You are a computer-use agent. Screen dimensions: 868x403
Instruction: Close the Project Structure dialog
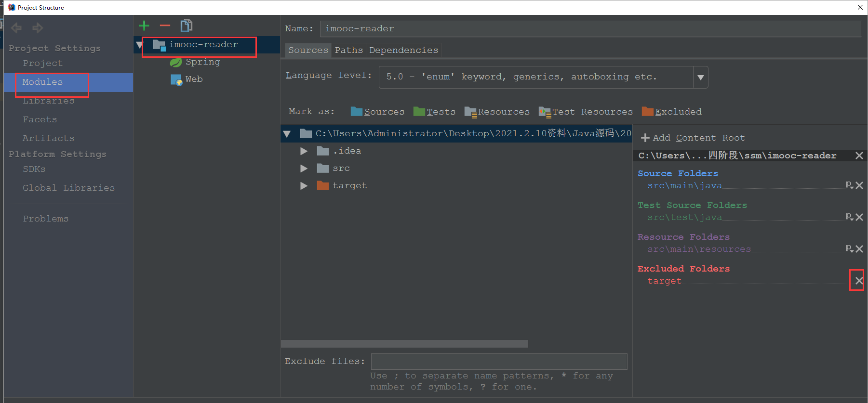[860, 7]
